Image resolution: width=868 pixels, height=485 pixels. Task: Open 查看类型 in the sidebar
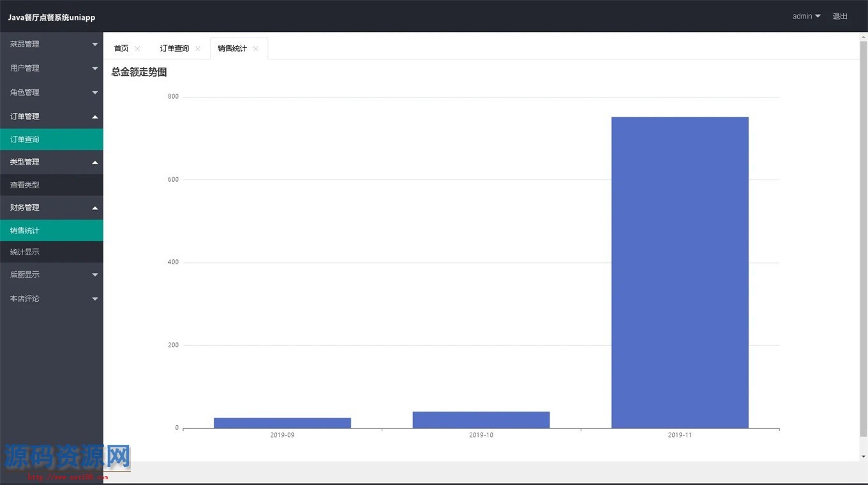pyautogui.click(x=51, y=185)
